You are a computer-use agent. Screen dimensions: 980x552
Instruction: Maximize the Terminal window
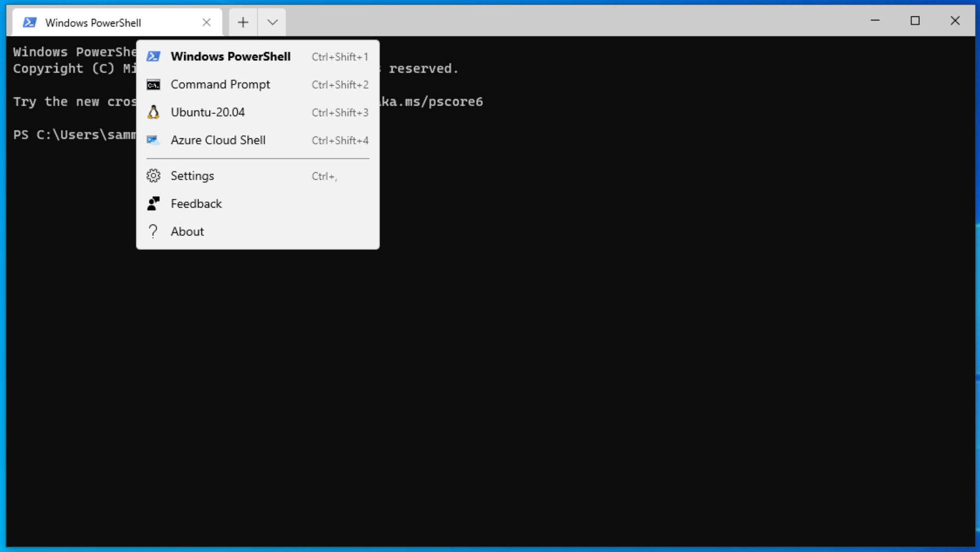[915, 20]
